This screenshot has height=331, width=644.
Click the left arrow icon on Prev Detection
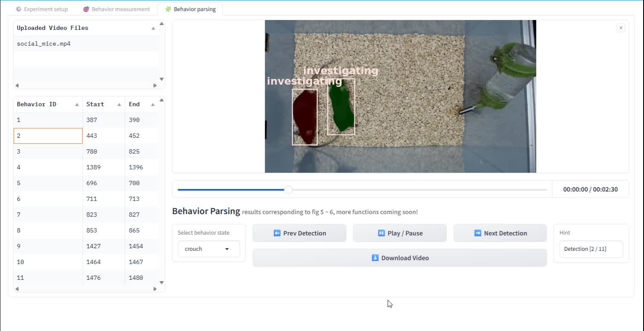click(277, 233)
